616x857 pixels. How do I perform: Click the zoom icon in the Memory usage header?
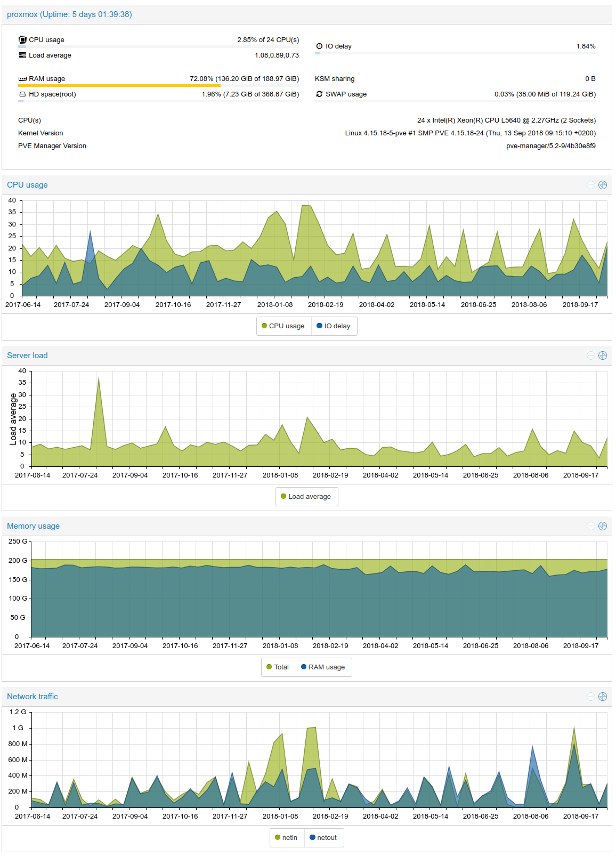pyautogui.click(x=603, y=526)
